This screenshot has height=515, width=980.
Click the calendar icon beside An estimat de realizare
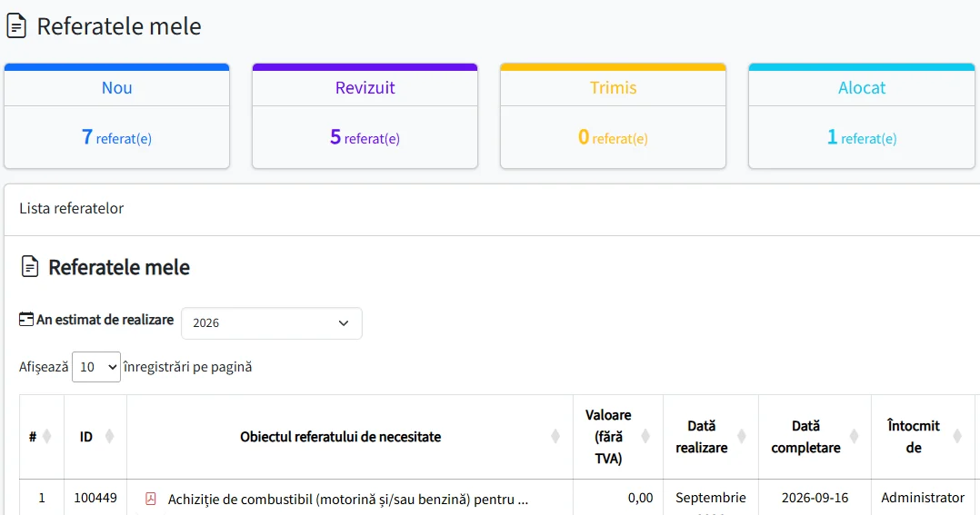tap(26, 320)
